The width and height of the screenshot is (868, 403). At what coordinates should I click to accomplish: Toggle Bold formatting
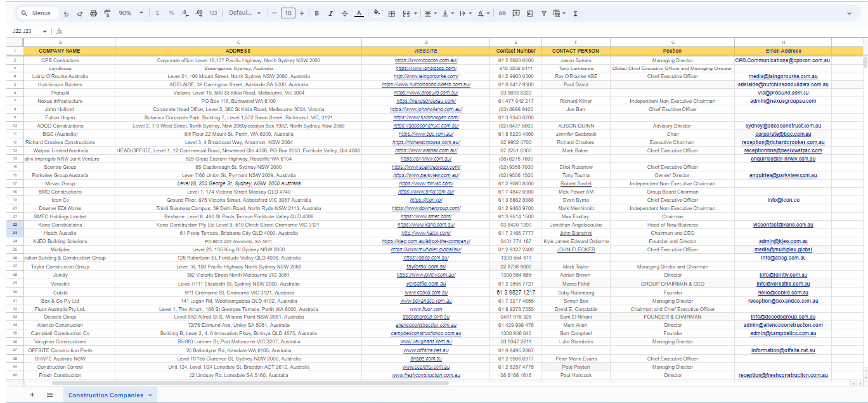point(316,13)
